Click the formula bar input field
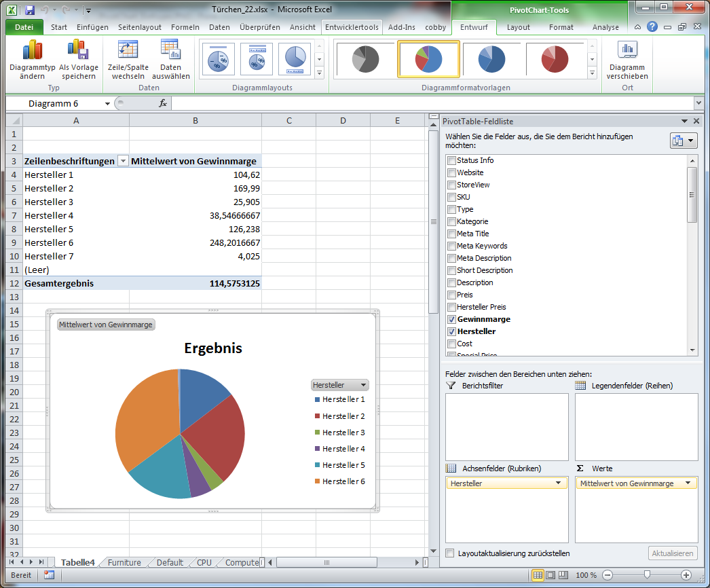The height and width of the screenshot is (588, 710). coord(432,103)
